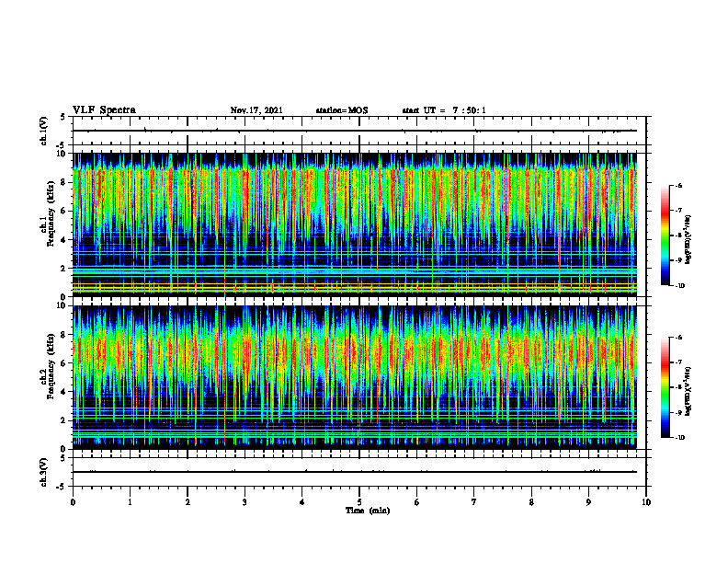The height and width of the screenshot is (563, 728).
Task: Click the ch.1 frequency axis '4' tick label
Action: (x=65, y=240)
